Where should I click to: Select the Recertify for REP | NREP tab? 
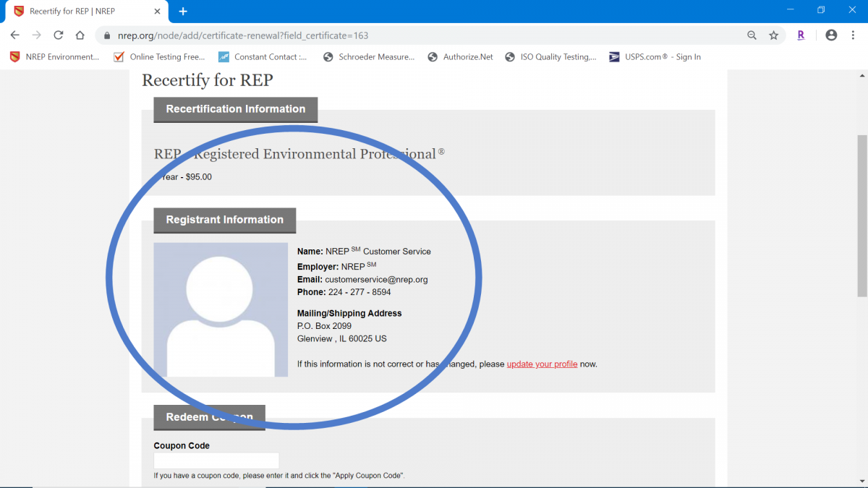point(86,12)
